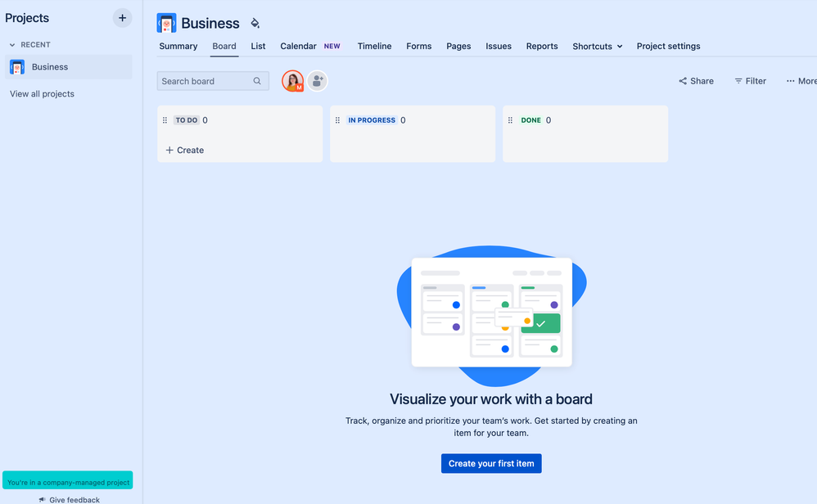Click the DONE column drag handle
This screenshot has width=817, height=504.
point(510,120)
